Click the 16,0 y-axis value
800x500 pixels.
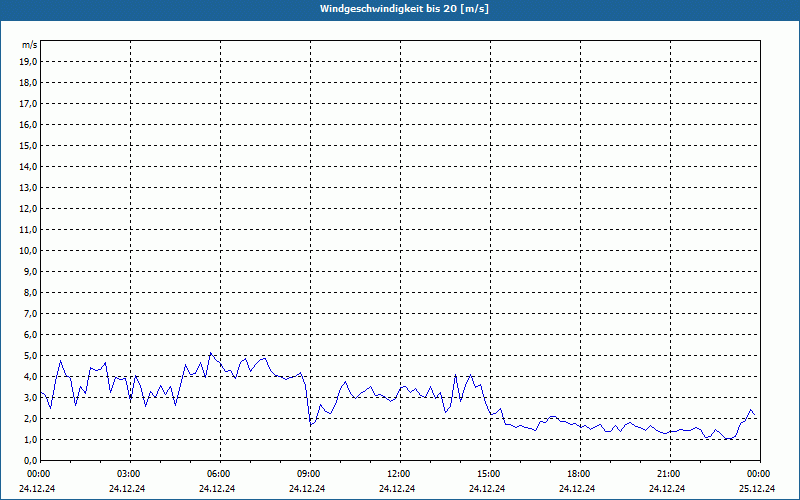[28, 124]
